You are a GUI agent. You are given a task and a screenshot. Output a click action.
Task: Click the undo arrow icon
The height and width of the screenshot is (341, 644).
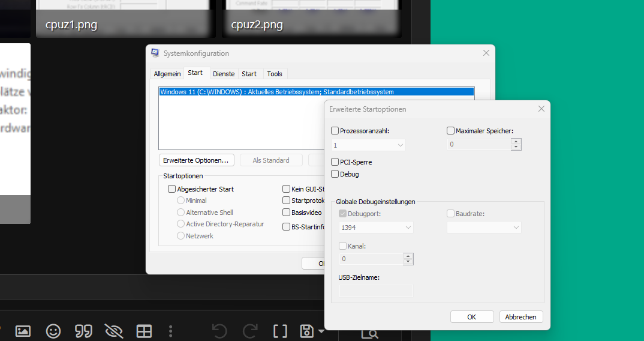pos(219,331)
